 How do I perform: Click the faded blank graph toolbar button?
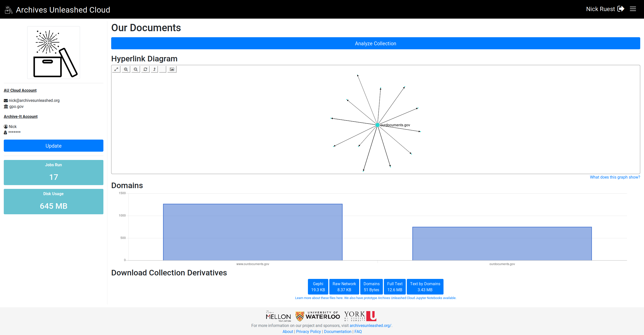pos(163,69)
